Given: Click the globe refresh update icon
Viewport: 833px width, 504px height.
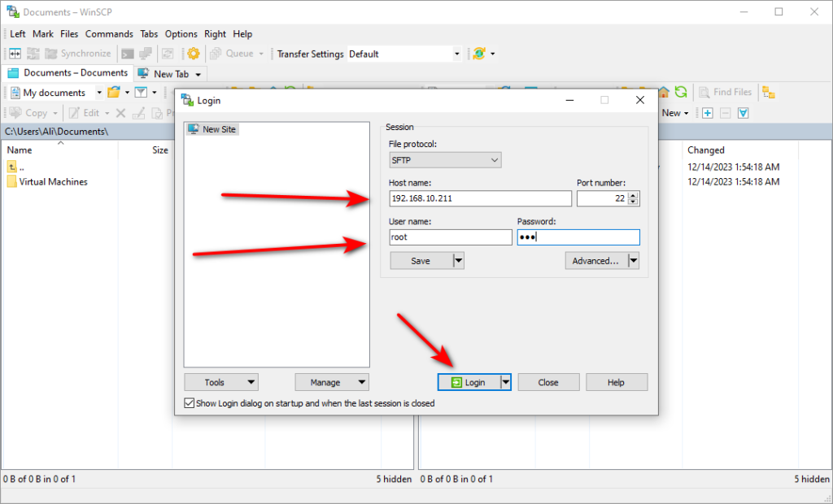Looking at the screenshot, I should point(479,54).
